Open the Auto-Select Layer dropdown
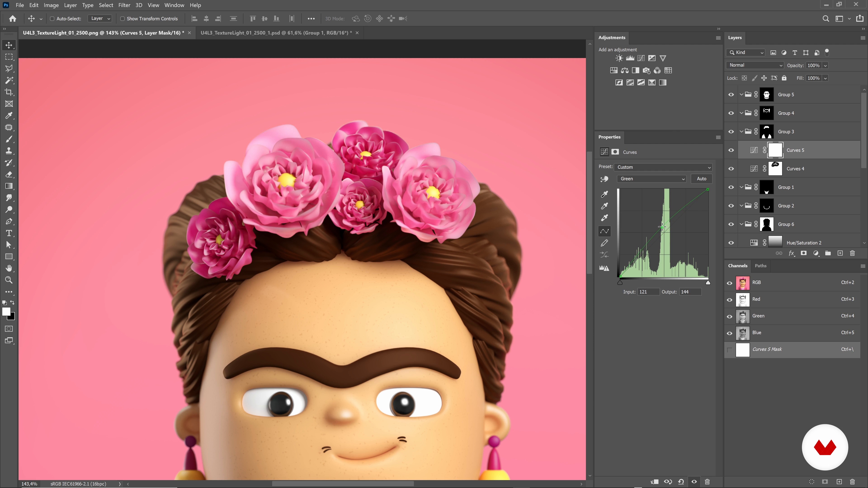The width and height of the screenshot is (868, 488). (x=100, y=19)
